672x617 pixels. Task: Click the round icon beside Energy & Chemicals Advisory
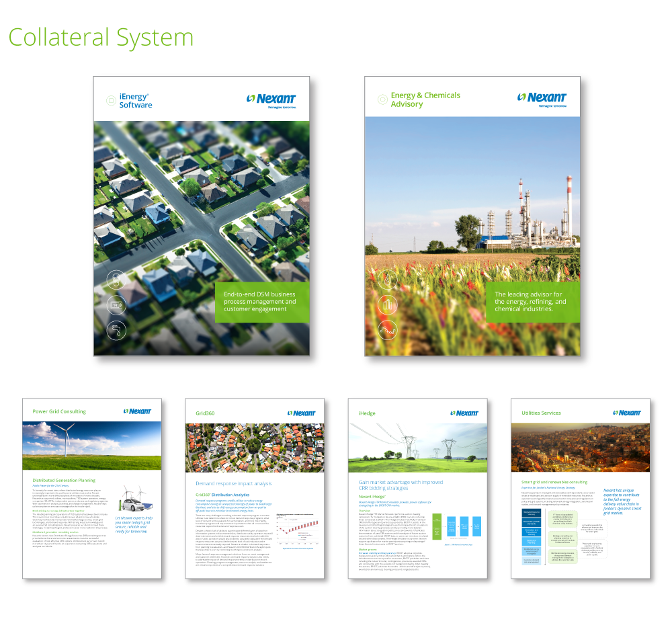tap(382, 99)
